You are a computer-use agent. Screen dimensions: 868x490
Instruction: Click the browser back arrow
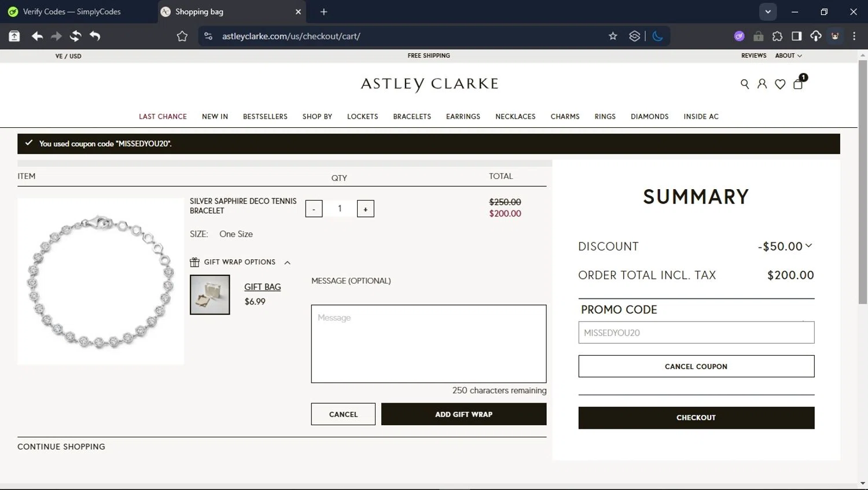coord(37,36)
